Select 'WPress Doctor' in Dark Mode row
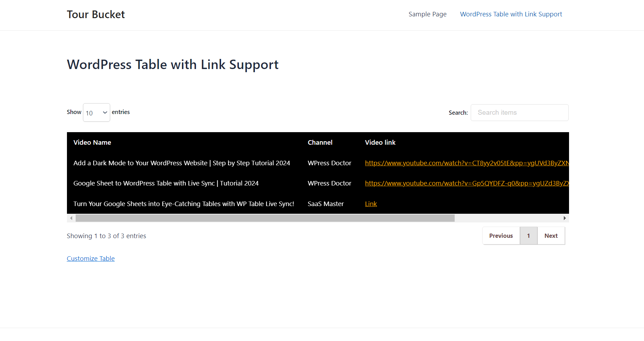This screenshot has height=341, width=644. (x=329, y=163)
